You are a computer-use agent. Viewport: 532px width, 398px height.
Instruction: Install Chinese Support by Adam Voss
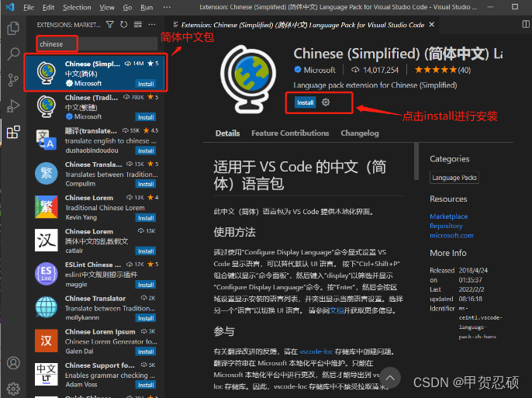tap(146, 385)
